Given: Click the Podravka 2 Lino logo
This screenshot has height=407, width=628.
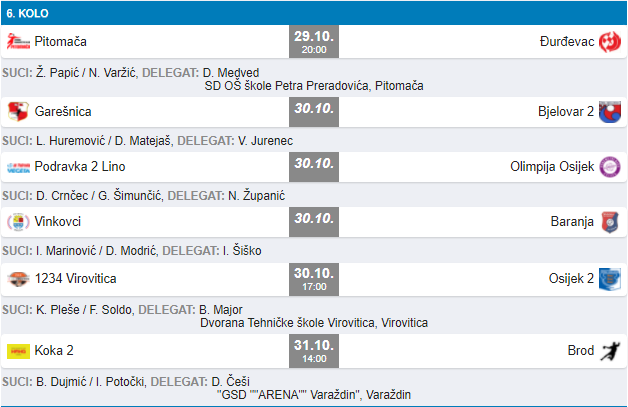Looking at the screenshot, I should click(18, 166).
